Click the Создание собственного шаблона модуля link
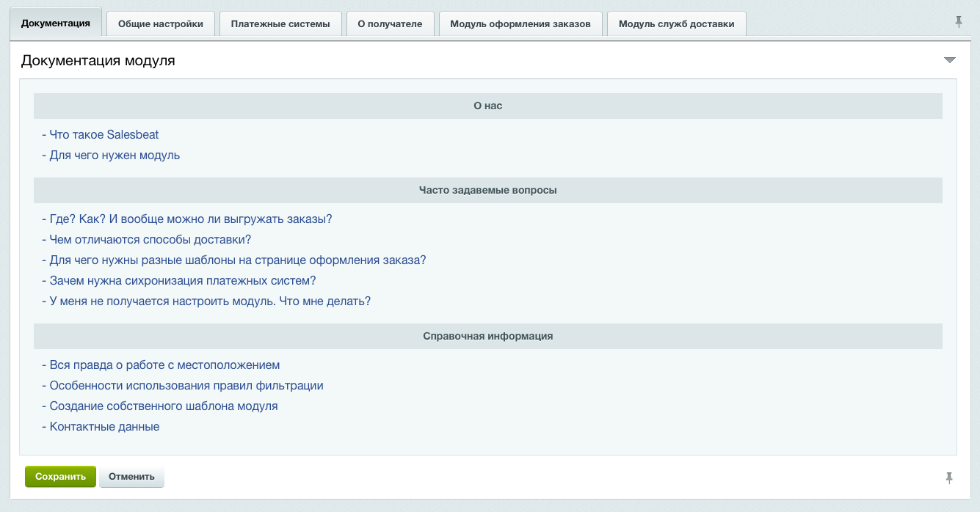 point(163,406)
